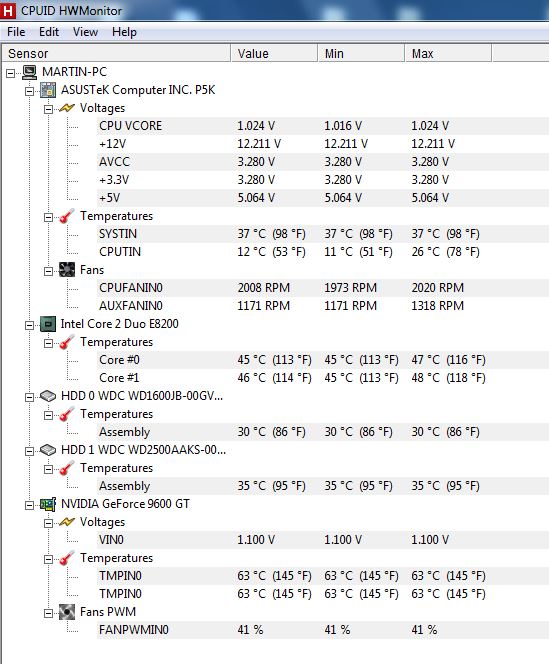
Task: Click the motherboard Temperatures thermometer icon
Action: [x=67, y=216]
